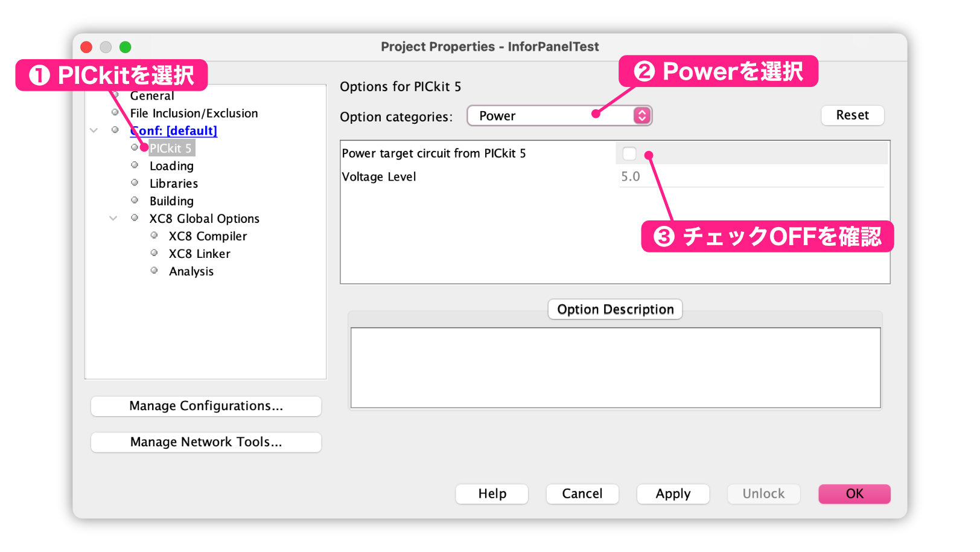This screenshot has height=552, width=980.
Task: Confirm with the OK button
Action: tap(854, 493)
